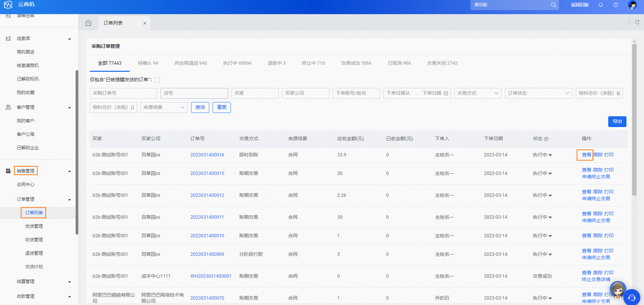Image resolution: width=644 pixels, height=305 pixels.
Task: Click the refresh icon at tab bar right
Action: (637, 23)
